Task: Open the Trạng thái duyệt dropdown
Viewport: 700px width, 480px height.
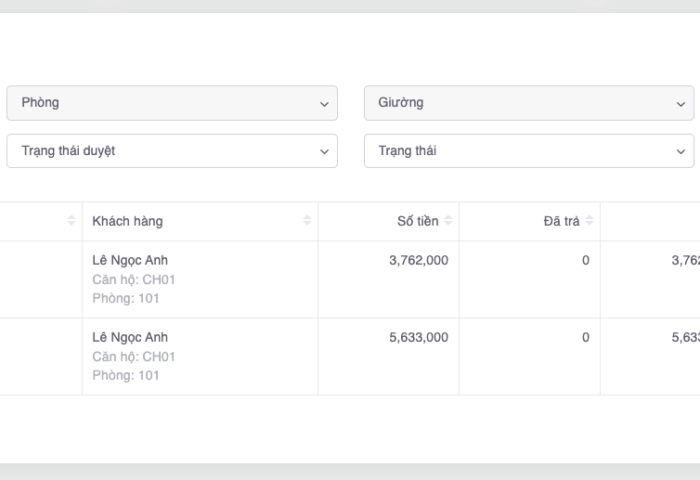Action: coord(171,151)
